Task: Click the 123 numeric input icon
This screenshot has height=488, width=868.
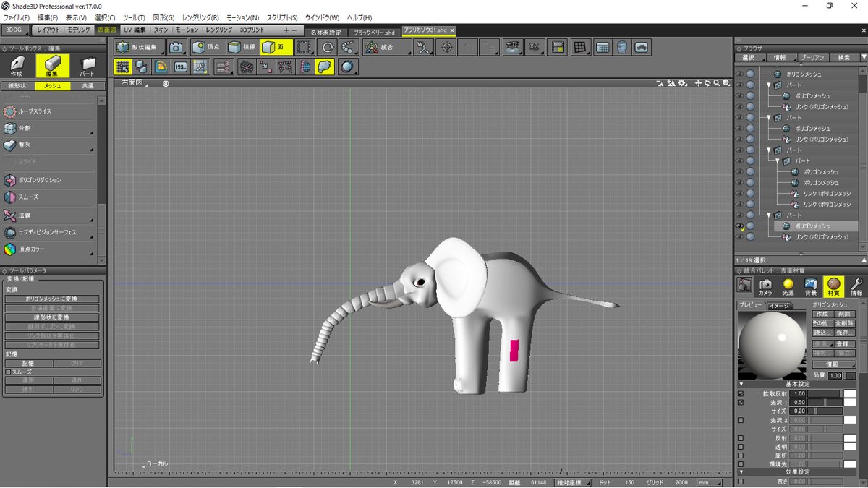Action: click(x=181, y=67)
